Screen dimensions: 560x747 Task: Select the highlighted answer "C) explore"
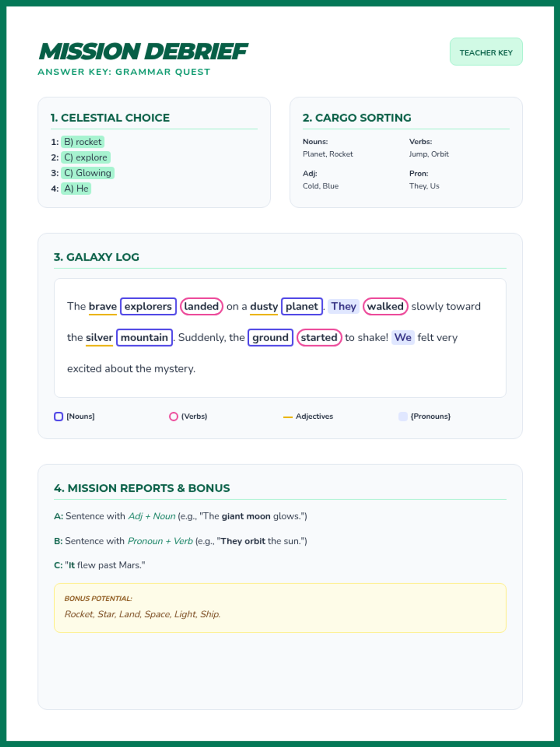pyautogui.click(x=85, y=157)
